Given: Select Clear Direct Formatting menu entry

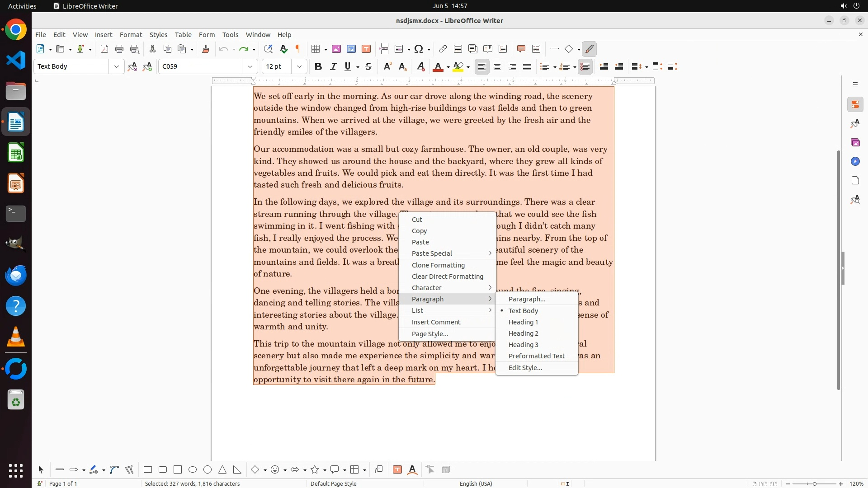Looking at the screenshot, I should pos(447,277).
